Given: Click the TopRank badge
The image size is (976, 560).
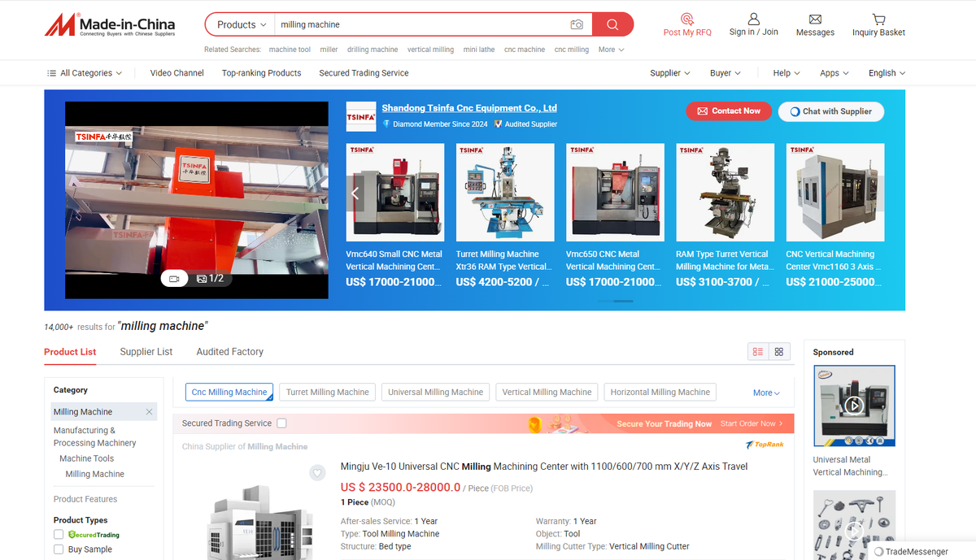Looking at the screenshot, I should click(765, 445).
